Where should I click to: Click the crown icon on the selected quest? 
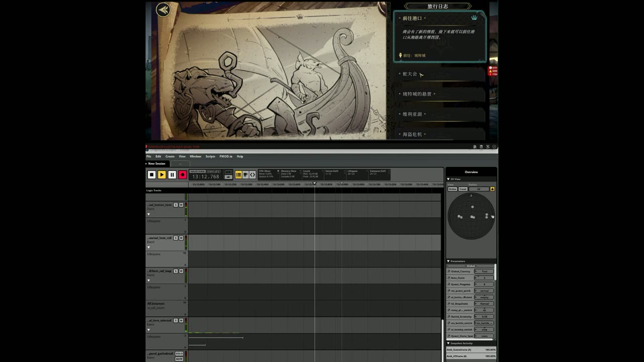click(474, 18)
